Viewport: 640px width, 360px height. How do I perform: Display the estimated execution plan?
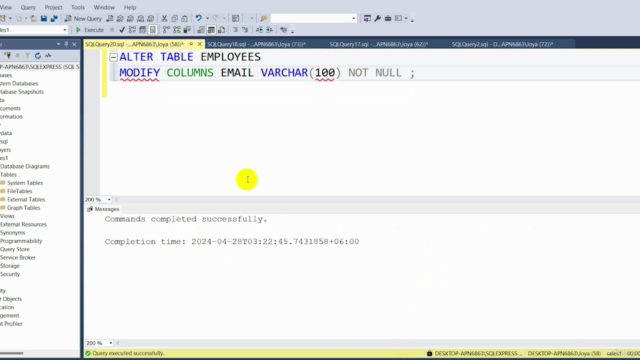click(x=132, y=30)
